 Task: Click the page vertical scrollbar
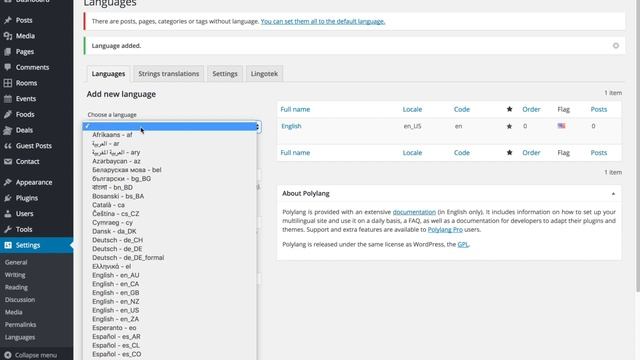click(x=638, y=147)
